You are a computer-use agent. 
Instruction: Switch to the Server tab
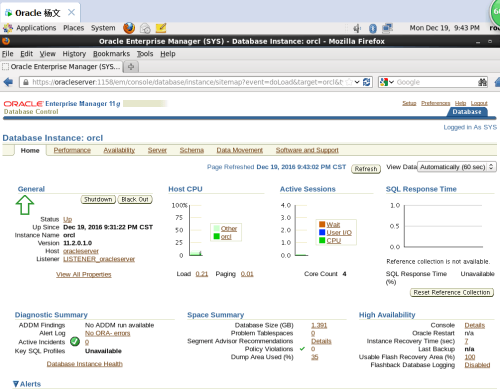[x=157, y=150]
